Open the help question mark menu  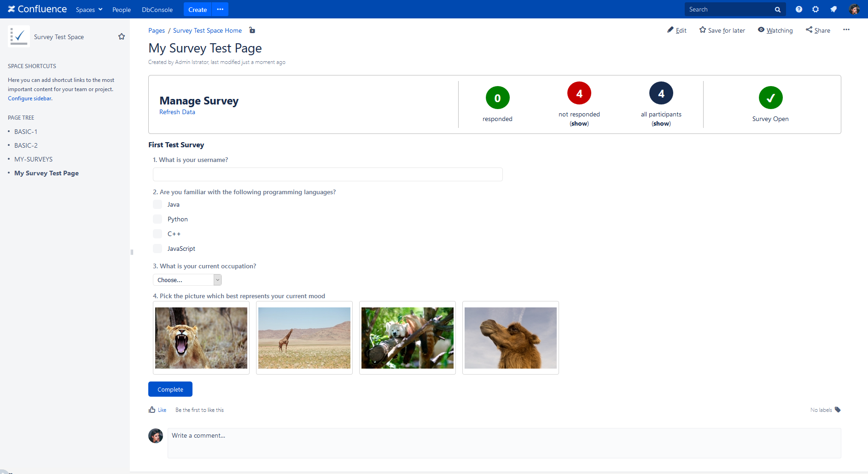click(x=799, y=9)
